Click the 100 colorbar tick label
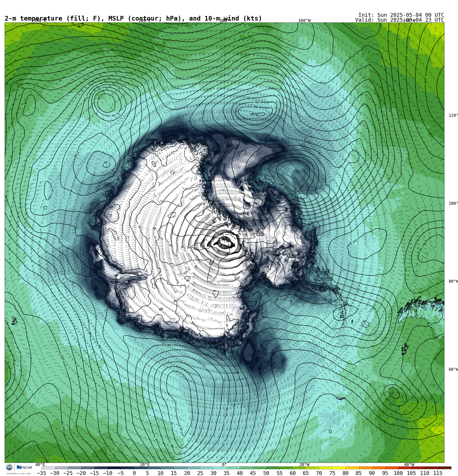Screen dimensions: 458x476 click(x=398, y=473)
